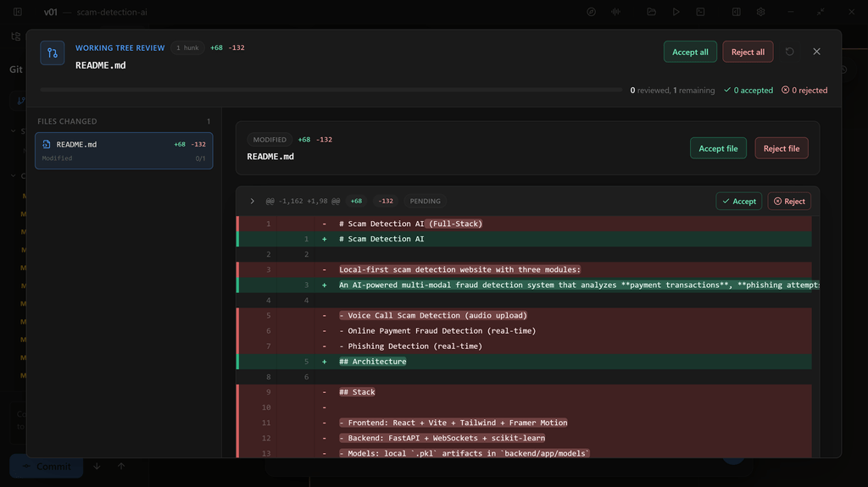Accept the pending hunk

click(739, 201)
